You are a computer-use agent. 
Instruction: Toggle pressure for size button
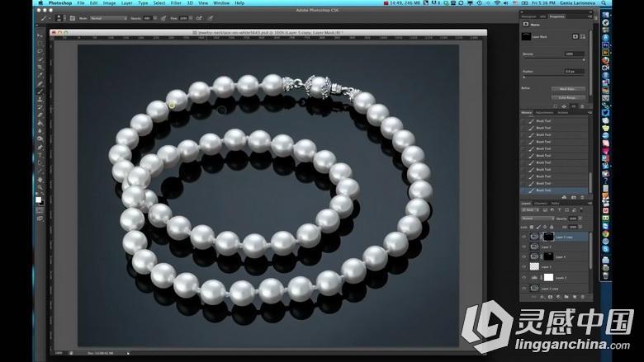(211, 18)
